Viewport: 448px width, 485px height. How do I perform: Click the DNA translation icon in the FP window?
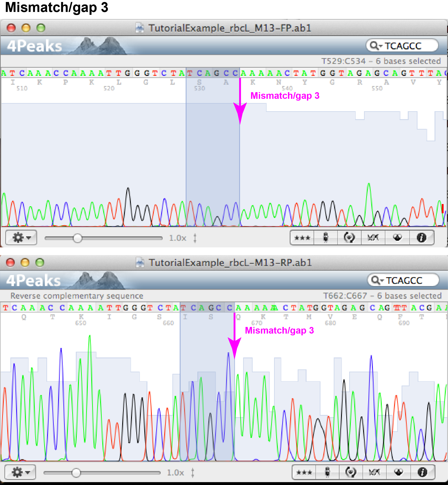pos(373,238)
